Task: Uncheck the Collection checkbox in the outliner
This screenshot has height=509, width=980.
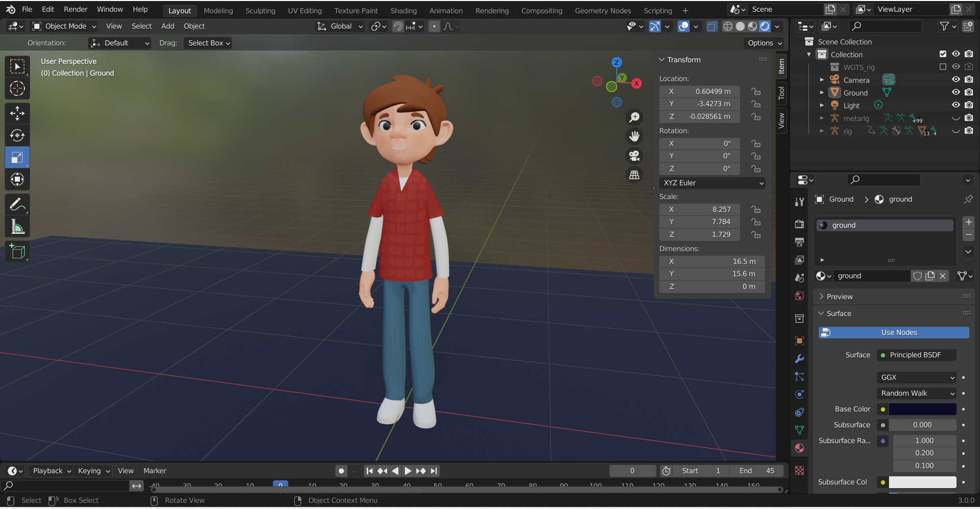Action: [942, 54]
